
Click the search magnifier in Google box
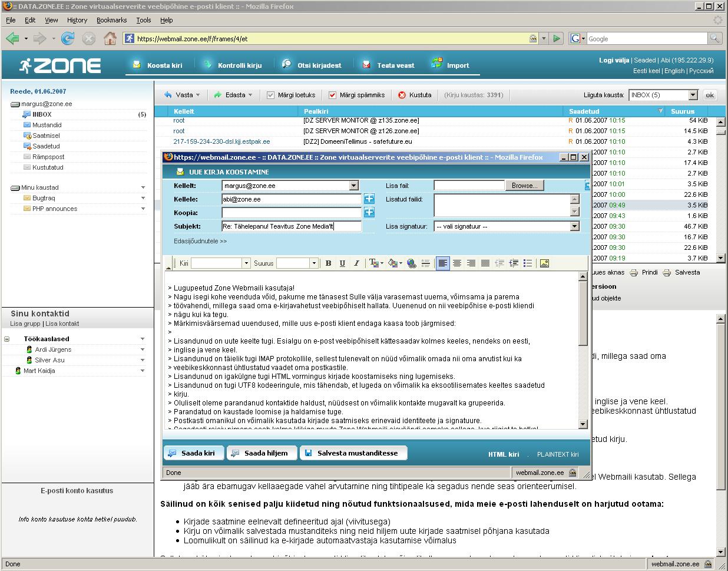tap(714, 38)
